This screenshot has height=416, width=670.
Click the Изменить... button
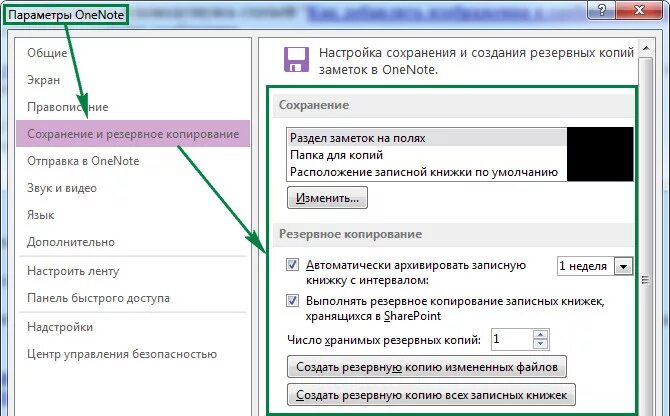[x=327, y=198]
